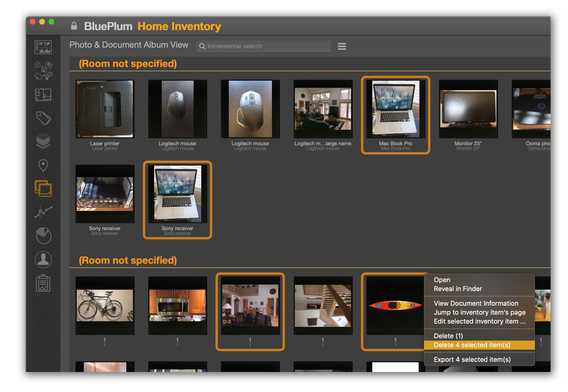Select the photo album view icon
Image resolution: width=568 pixels, height=392 pixels.
(43, 189)
